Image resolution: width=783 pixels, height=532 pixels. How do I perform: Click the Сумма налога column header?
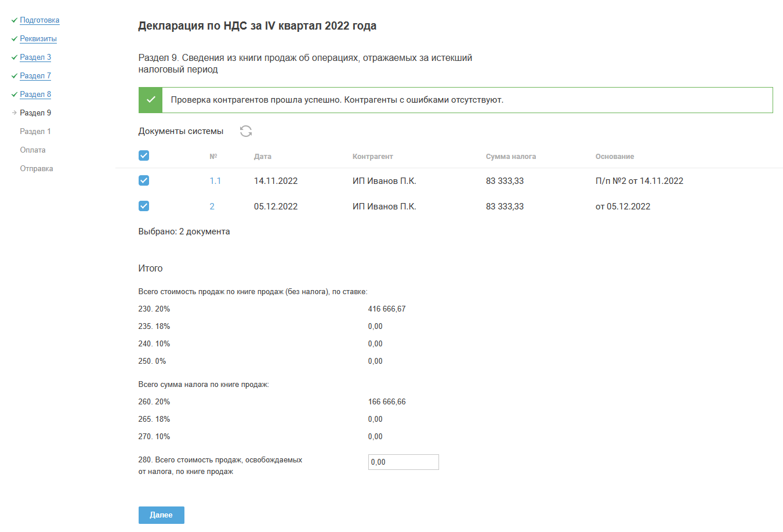[x=510, y=157]
